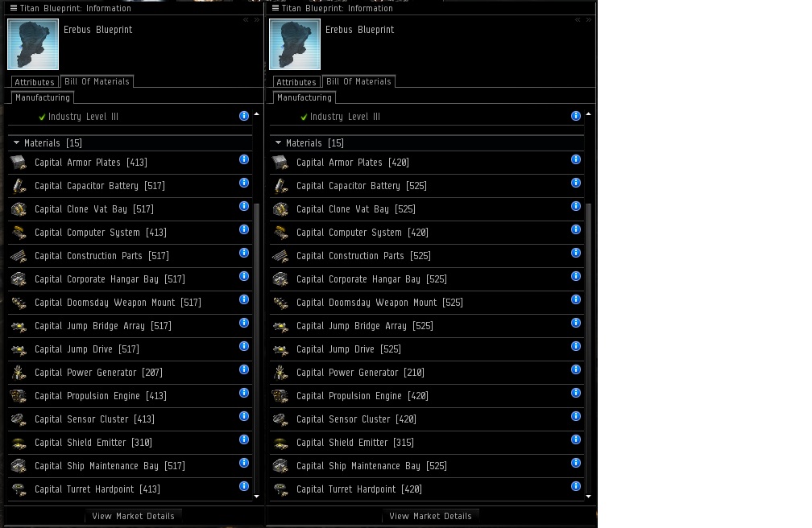Show info for Capital Doomsday Weapon Mount [517]

pyautogui.click(x=244, y=299)
